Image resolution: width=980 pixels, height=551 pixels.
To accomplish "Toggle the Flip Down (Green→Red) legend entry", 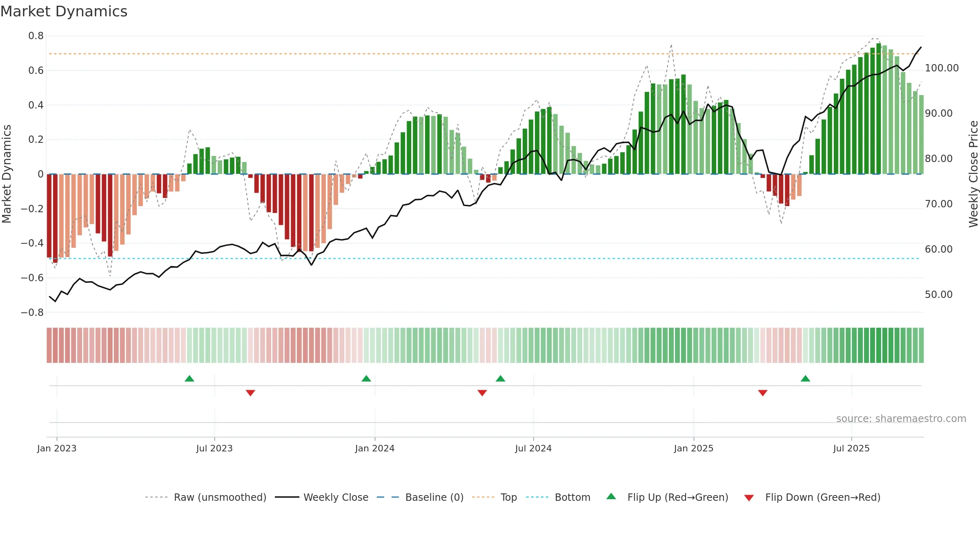I will click(812, 497).
